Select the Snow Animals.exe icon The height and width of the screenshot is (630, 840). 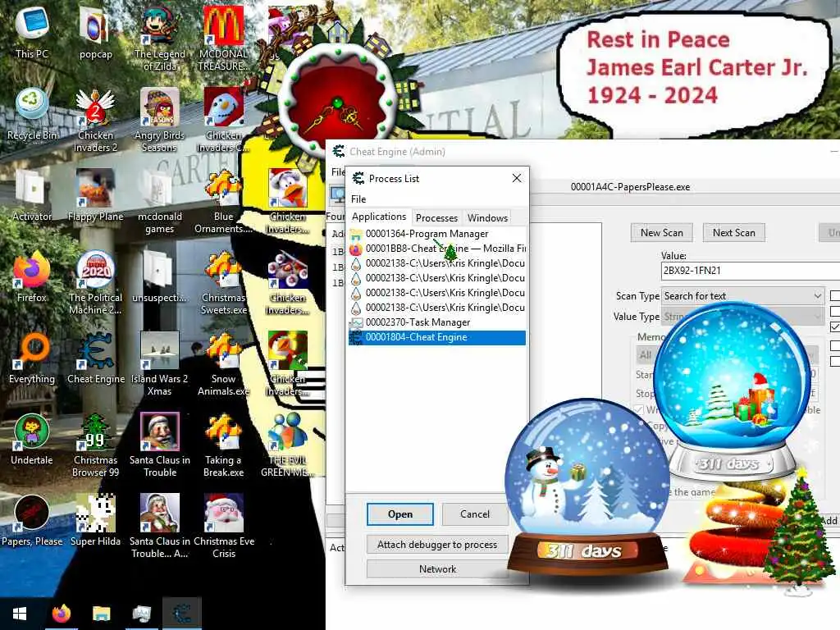click(x=223, y=364)
